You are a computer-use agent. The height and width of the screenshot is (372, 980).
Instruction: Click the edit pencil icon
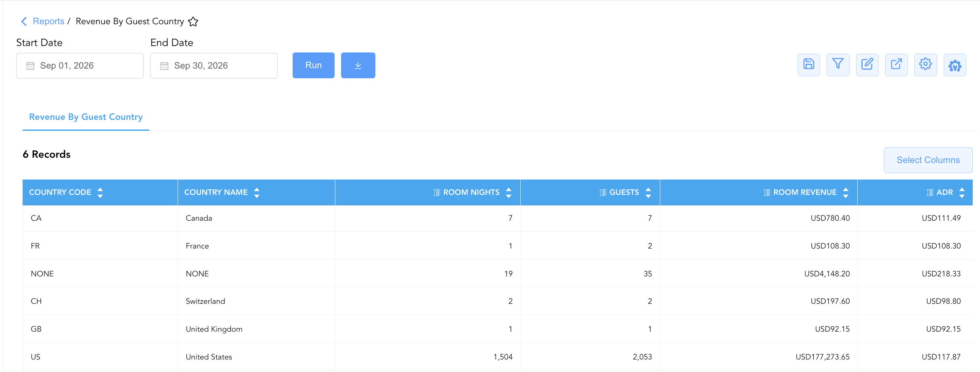click(x=867, y=65)
